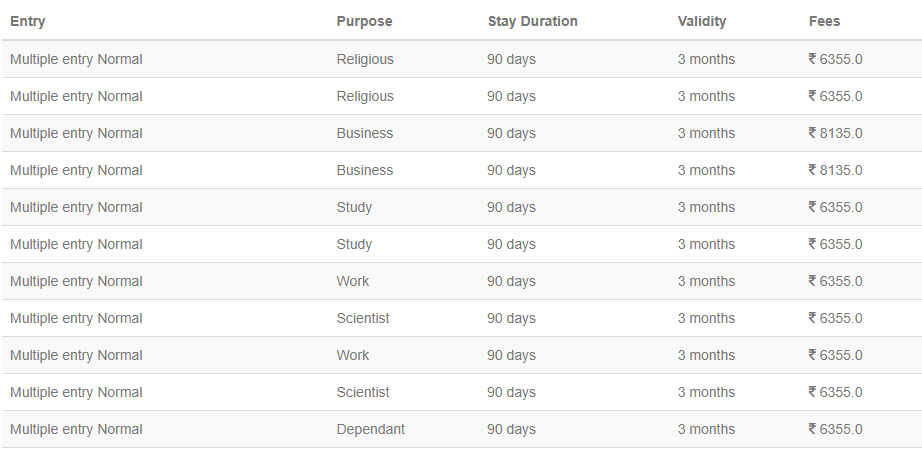Click the 8135.0 fee in the second Business row
Viewport: 922px width, 450px height.
point(835,171)
